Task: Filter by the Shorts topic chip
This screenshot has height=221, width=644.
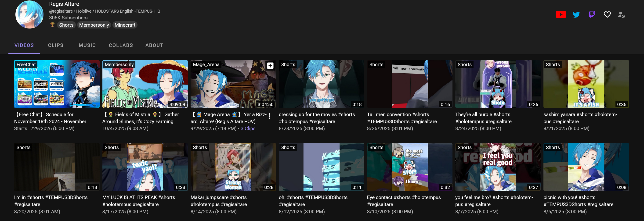Action: pos(66,25)
